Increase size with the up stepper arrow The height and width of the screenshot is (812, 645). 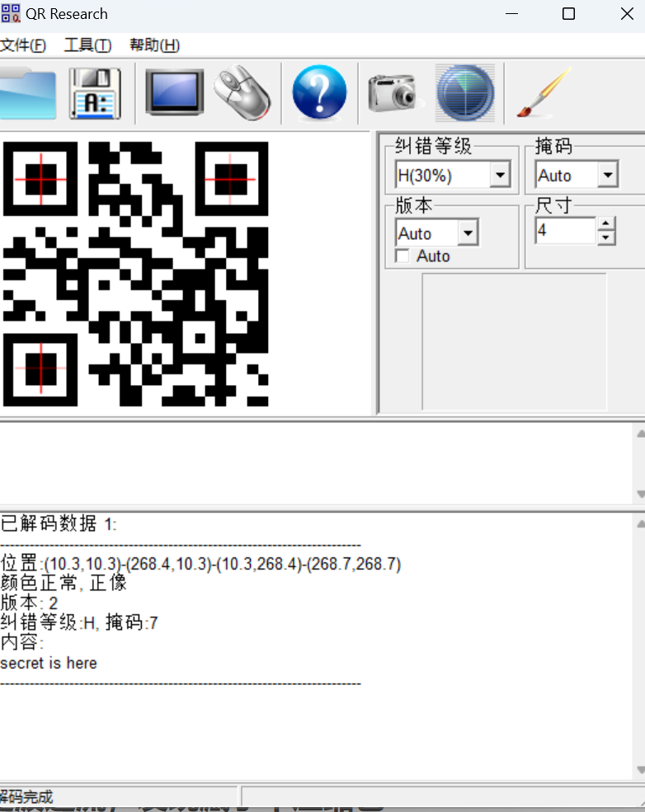[x=606, y=223]
